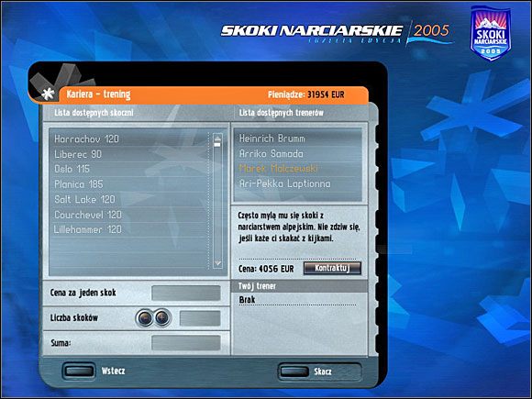Select Lillehammer 120 hill

pyautogui.click(x=129, y=229)
